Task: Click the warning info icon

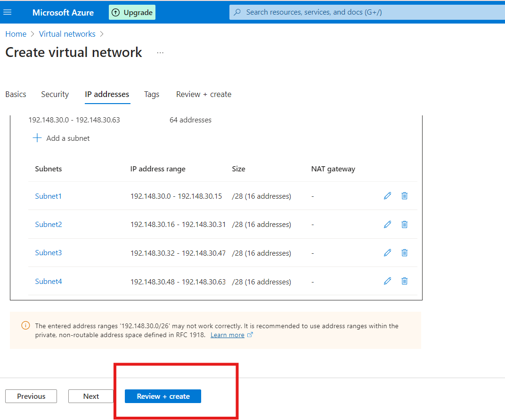Action: [25, 325]
